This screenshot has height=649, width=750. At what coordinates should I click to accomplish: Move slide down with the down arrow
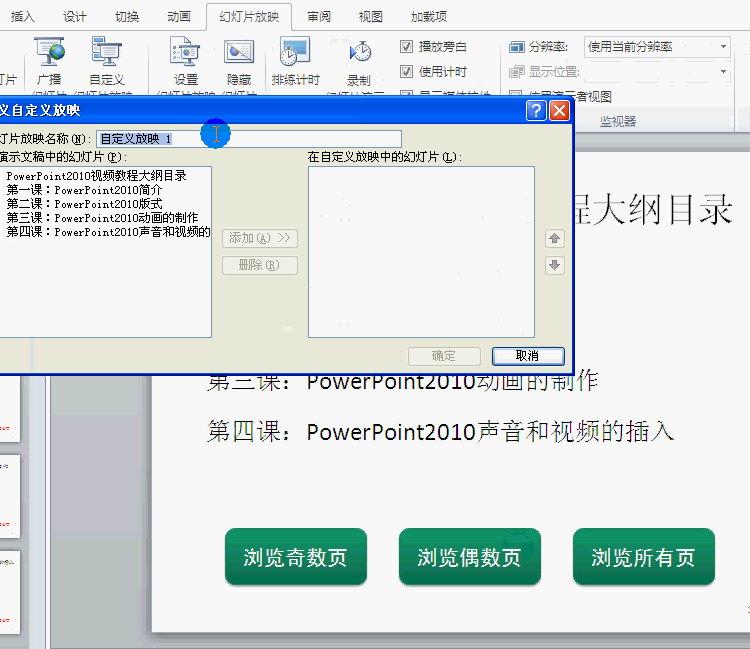pyautogui.click(x=554, y=265)
